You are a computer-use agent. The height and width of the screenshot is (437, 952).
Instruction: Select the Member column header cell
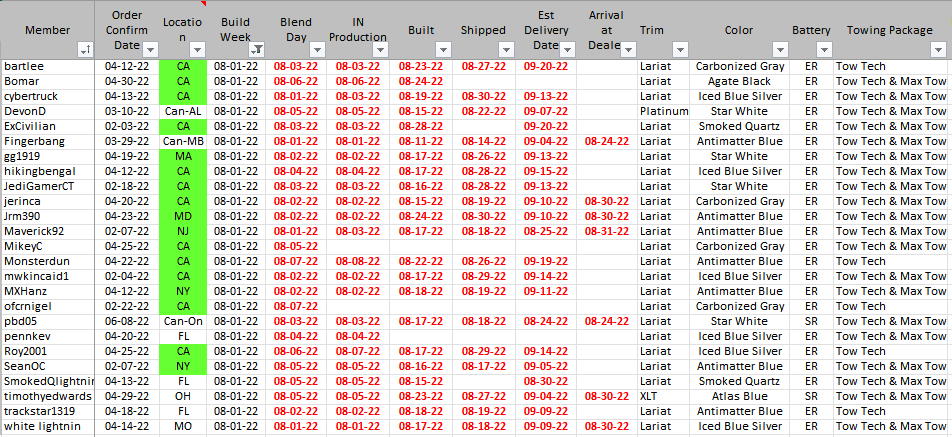point(40,30)
